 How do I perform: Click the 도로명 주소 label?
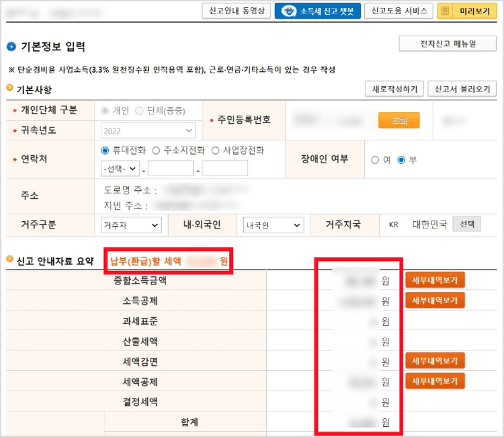pos(130,190)
